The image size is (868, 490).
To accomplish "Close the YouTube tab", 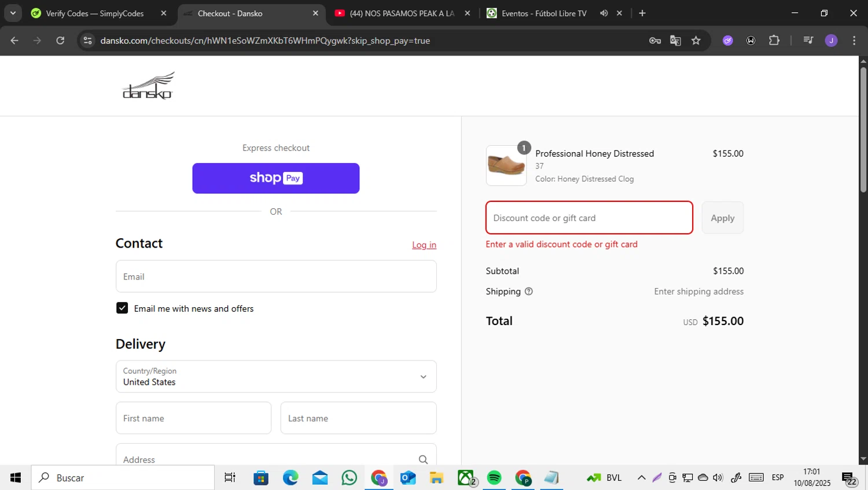I will (468, 13).
